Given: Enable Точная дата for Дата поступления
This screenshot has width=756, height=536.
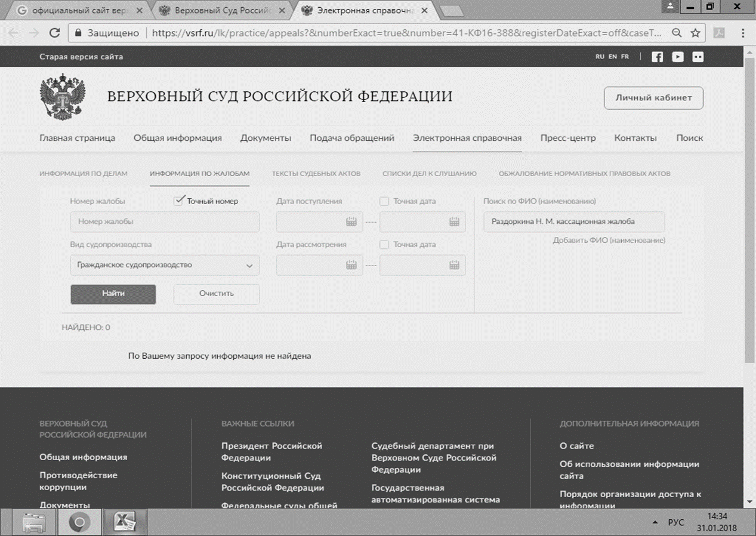Looking at the screenshot, I should point(384,201).
